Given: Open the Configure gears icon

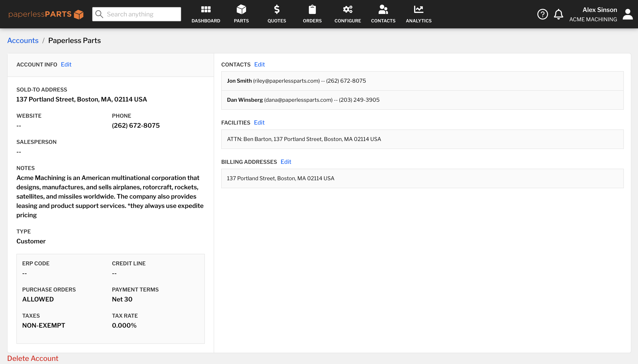Looking at the screenshot, I should coord(348,10).
